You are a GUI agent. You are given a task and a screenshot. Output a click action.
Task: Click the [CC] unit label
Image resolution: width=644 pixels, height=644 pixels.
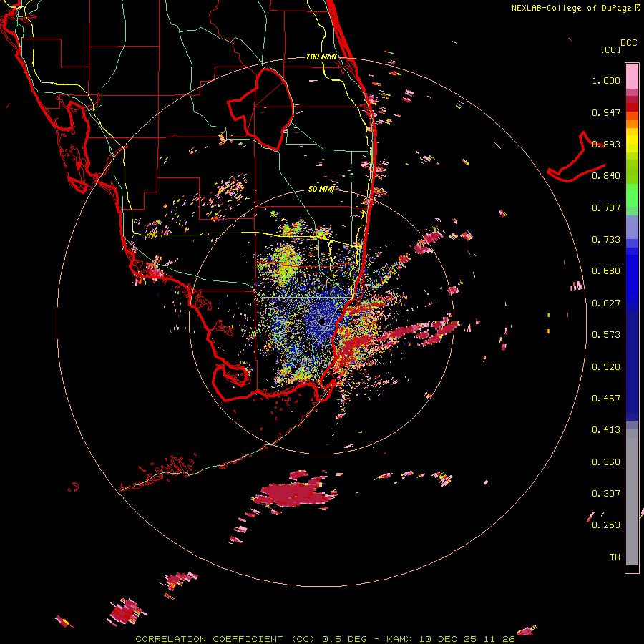pyautogui.click(x=611, y=49)
